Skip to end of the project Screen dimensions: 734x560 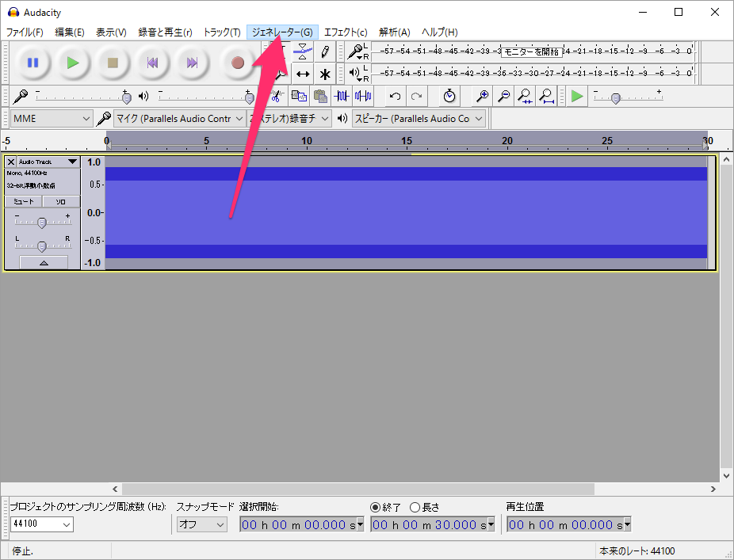tap(192, 63)
